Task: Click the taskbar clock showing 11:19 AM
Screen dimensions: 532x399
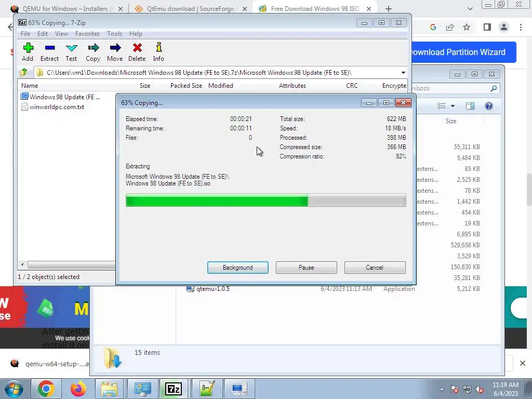Action: [506, 389]
